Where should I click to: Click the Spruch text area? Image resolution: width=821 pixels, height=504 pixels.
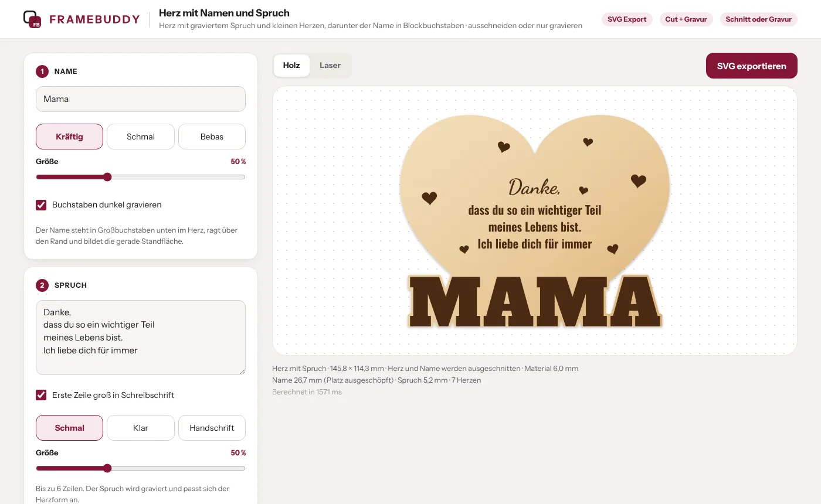141,338
